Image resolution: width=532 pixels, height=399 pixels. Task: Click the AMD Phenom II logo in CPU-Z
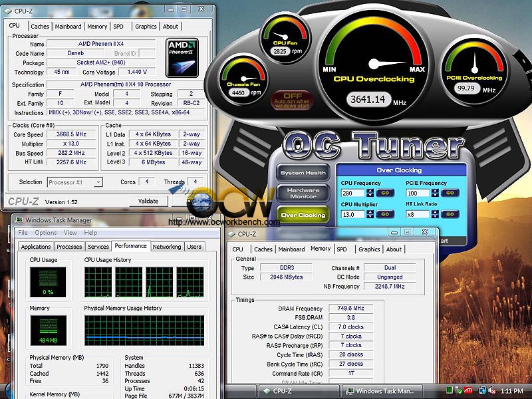[x=182, y=58]
